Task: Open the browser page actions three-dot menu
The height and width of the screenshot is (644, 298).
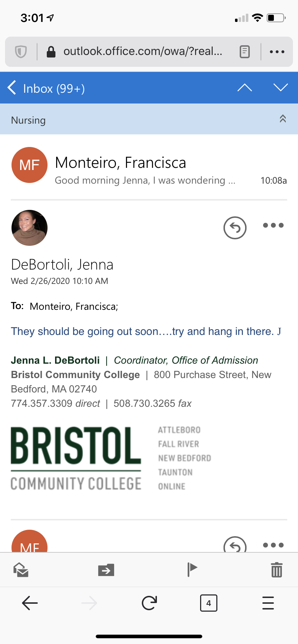Action: [x=277, y=52]
